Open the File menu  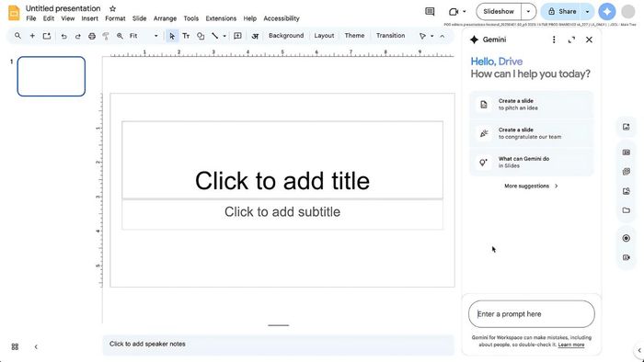click(30, 18)
